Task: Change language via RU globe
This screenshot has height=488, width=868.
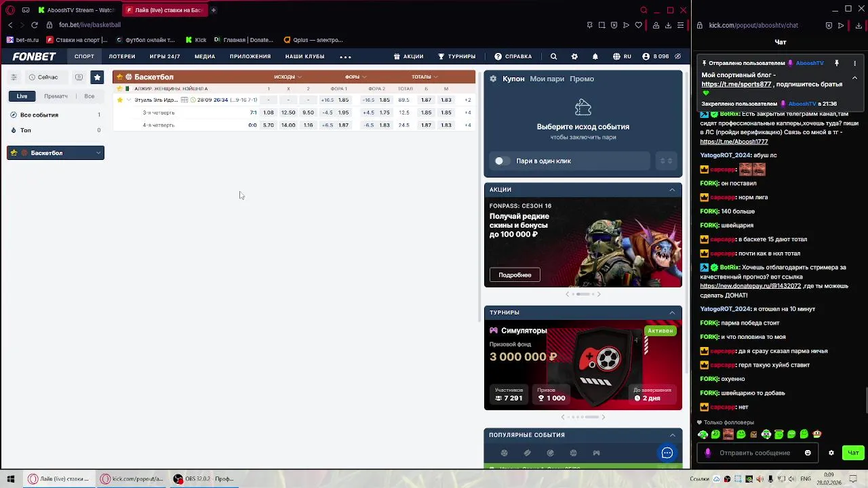Action: pyautogui.click(x=622, y=57)
